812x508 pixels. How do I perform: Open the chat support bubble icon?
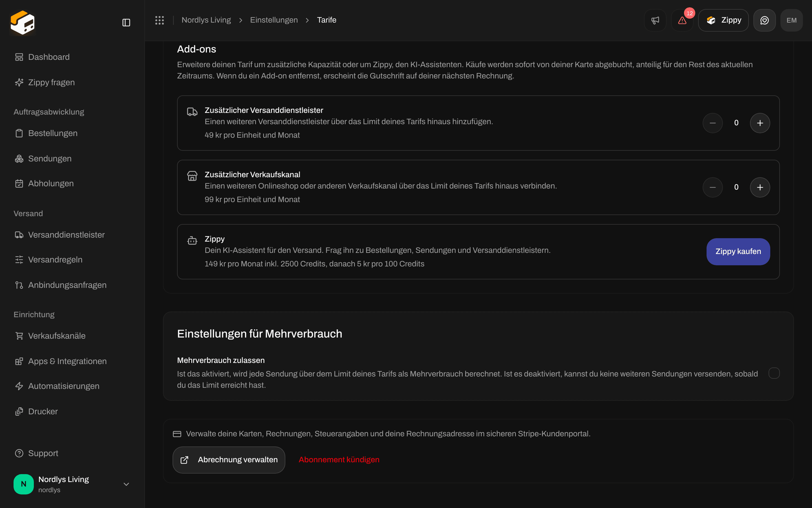click(764, 20)
